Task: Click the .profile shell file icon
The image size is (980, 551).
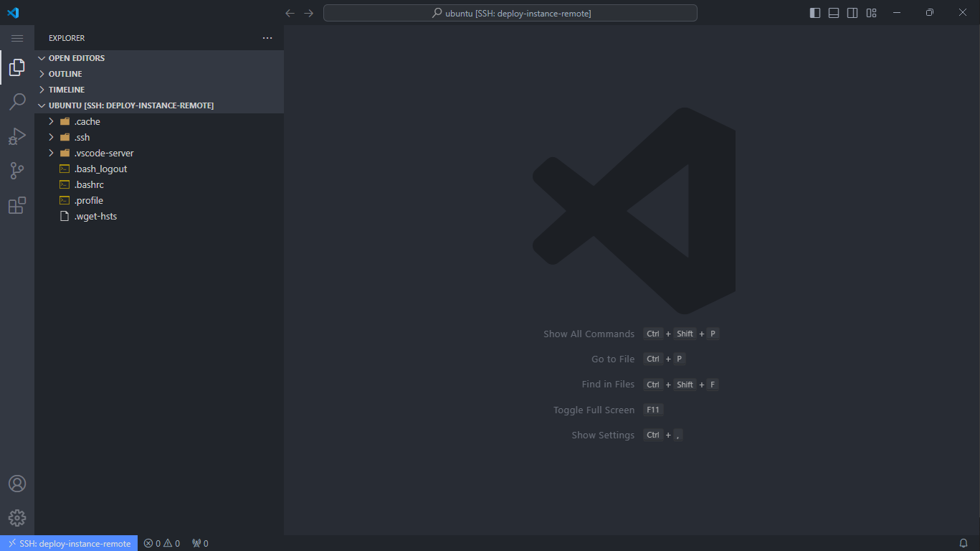Action: click(x=65, y=200)
